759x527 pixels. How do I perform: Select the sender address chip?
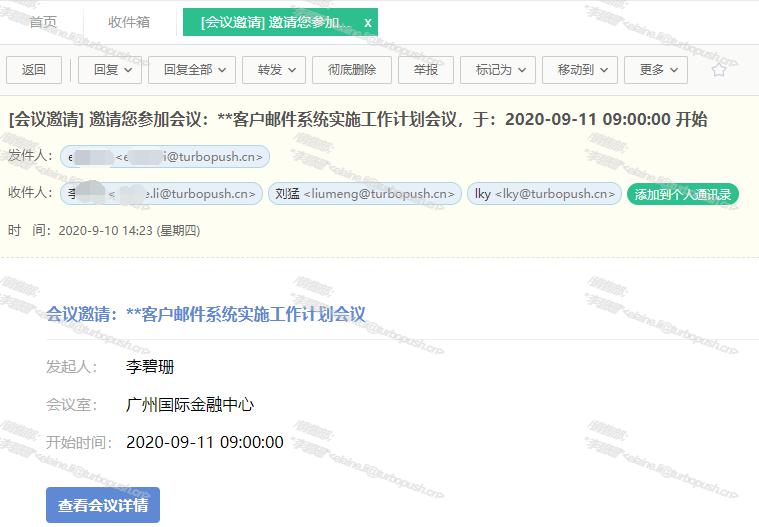tap(164, 157)
